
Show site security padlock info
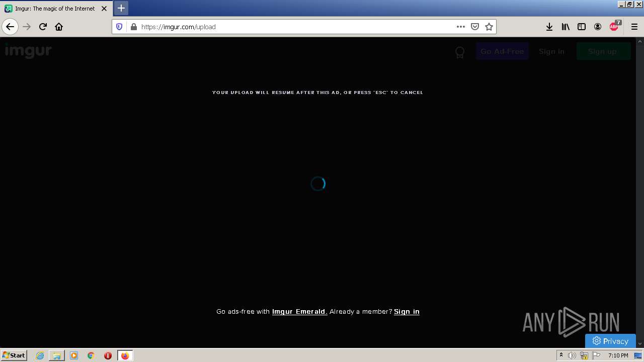point(133,27)
